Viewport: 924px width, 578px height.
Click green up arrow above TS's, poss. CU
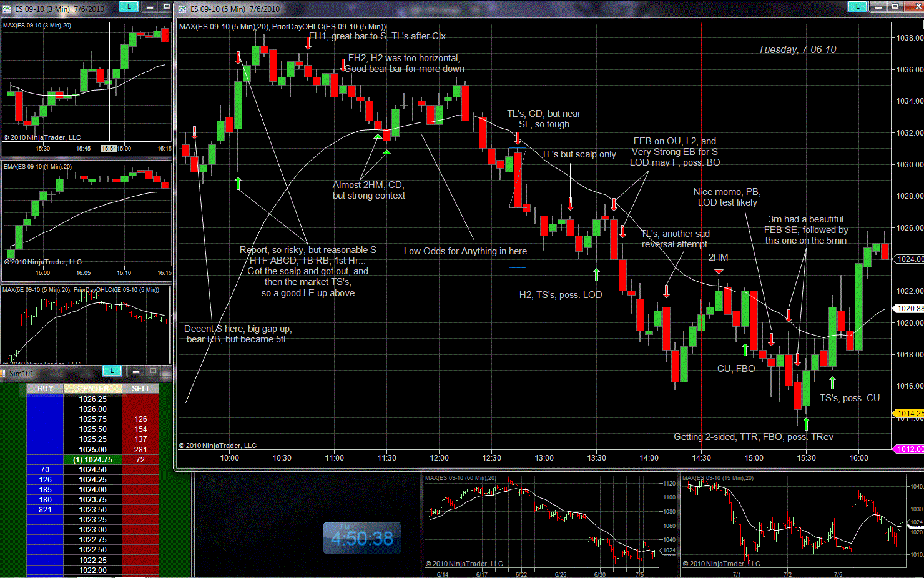pyautogui.click(x=832, y=382)
